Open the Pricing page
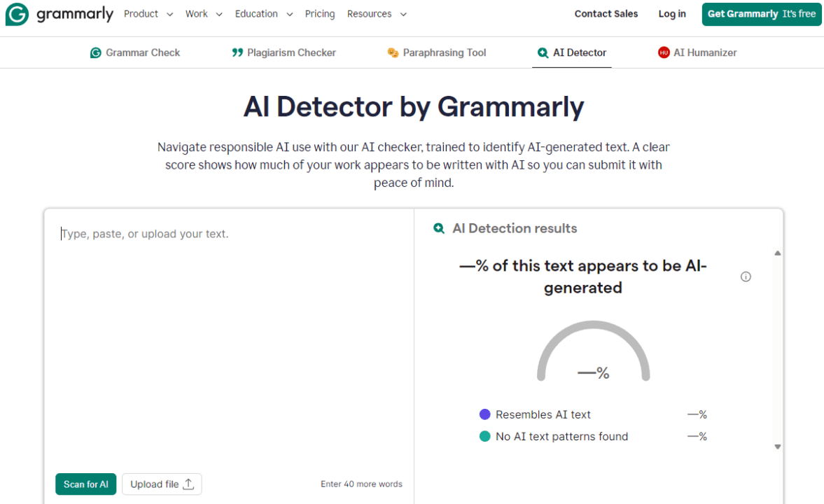The image size is (824, 504). pyautogui.click(x=320, y=13)
